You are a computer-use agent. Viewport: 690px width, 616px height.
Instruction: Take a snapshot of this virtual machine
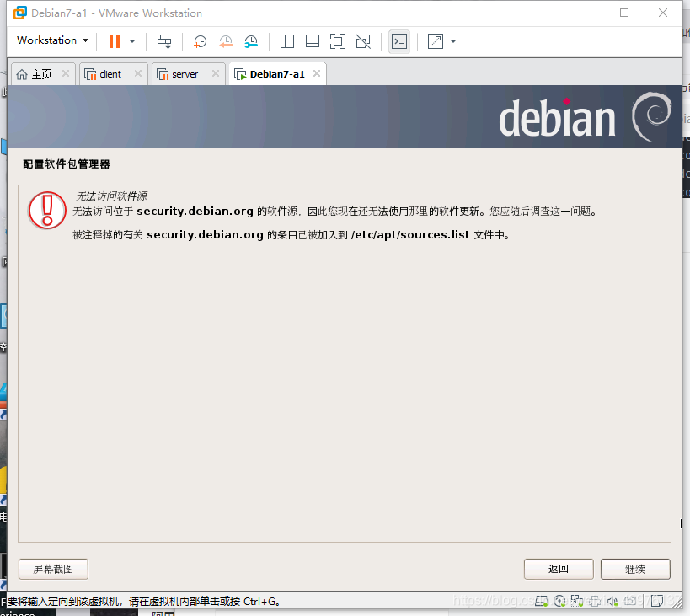click(x=200, y=41)
